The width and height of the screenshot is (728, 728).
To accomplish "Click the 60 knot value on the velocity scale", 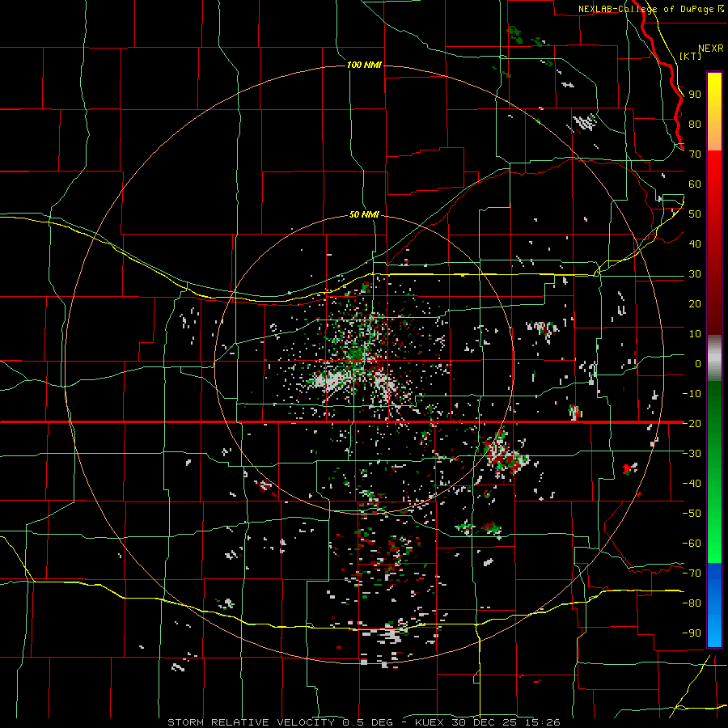I will (695, 184).
